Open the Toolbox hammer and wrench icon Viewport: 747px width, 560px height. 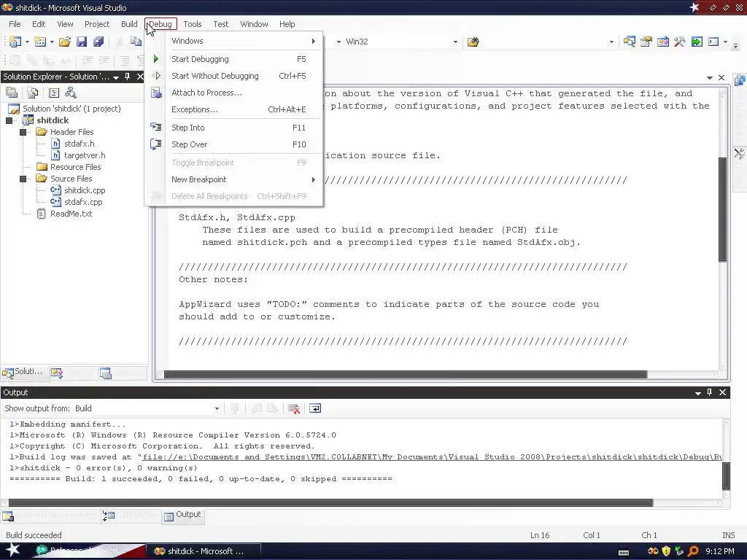(x=680, y=42)
